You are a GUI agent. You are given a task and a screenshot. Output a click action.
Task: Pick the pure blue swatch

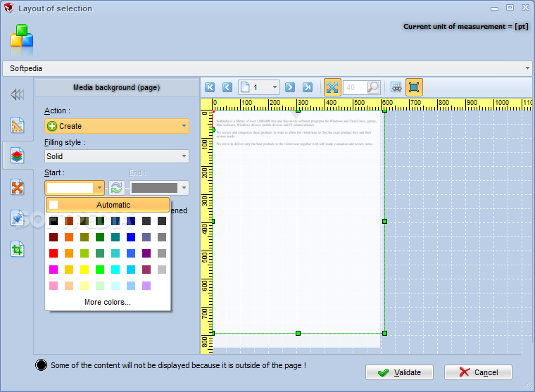(x=131, y=237)
